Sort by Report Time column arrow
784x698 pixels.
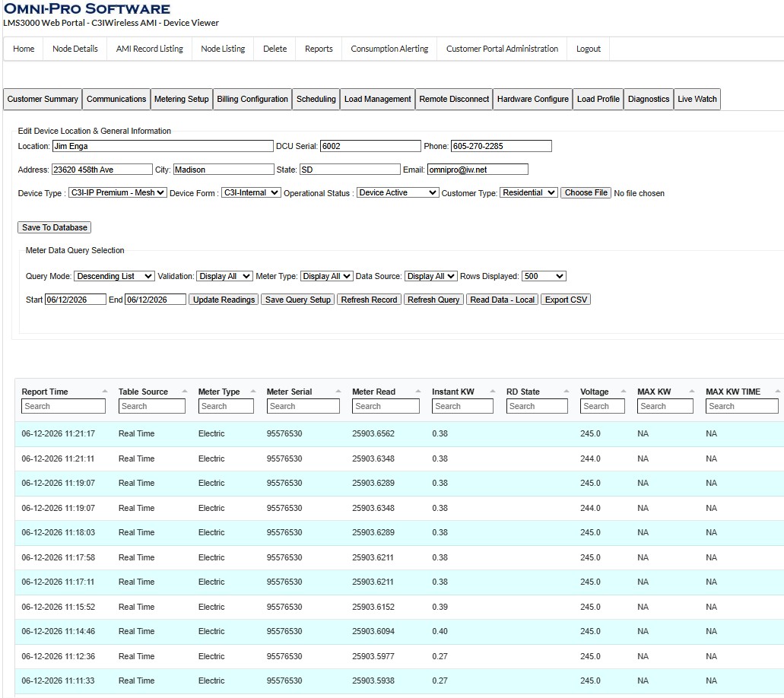click(x=104, y=392)
